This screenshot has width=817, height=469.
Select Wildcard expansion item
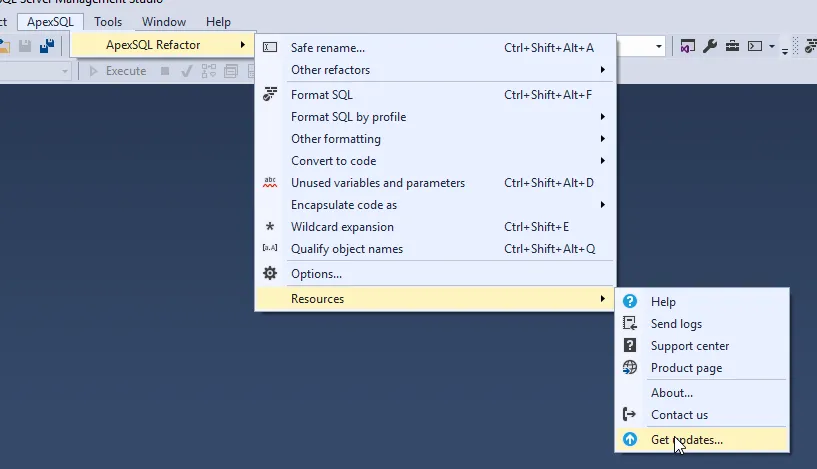pyautogui.click(x=435, y=227)
